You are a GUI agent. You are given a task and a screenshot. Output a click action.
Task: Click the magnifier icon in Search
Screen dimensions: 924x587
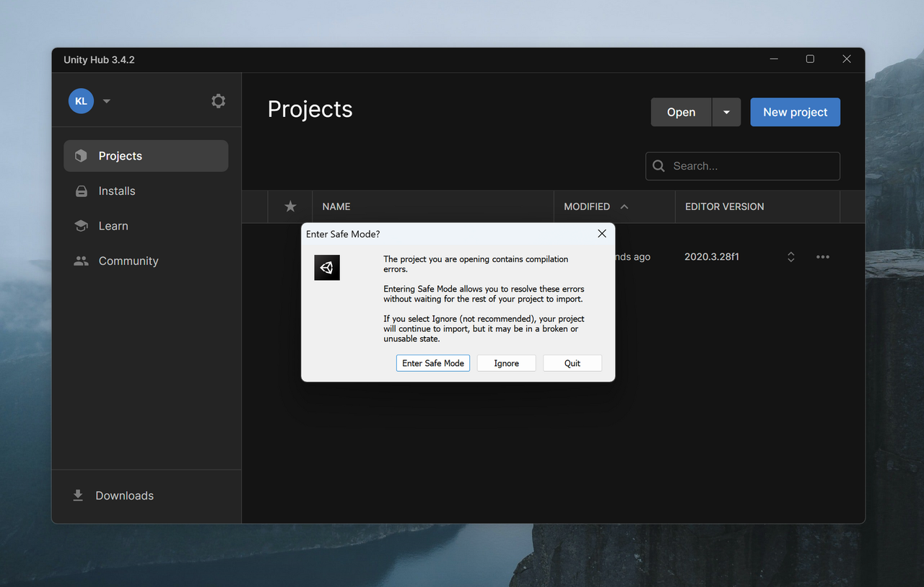[x=658, y=166]
